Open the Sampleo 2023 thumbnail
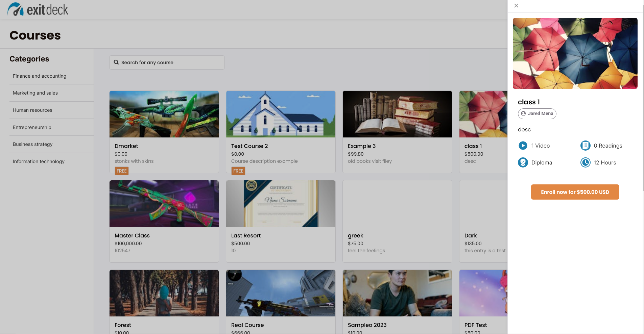This screenshot has height=334, width=644. 397,293
